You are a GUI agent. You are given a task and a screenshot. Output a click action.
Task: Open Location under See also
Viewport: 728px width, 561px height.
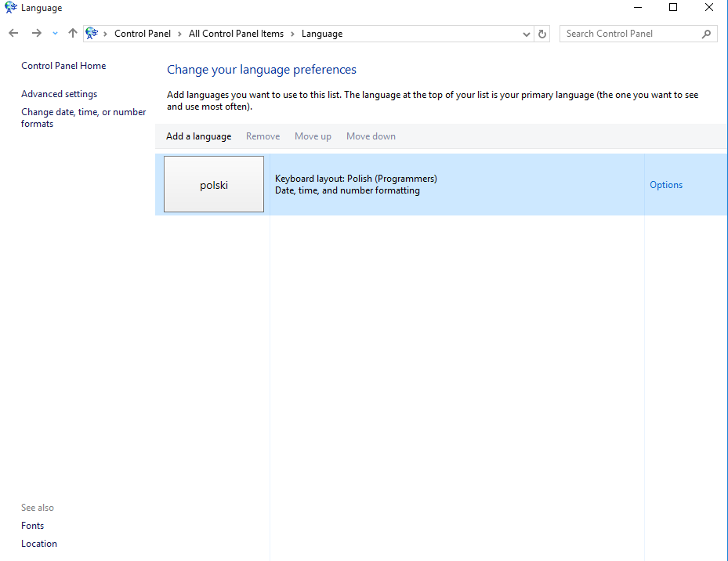(x=39, y=543)
